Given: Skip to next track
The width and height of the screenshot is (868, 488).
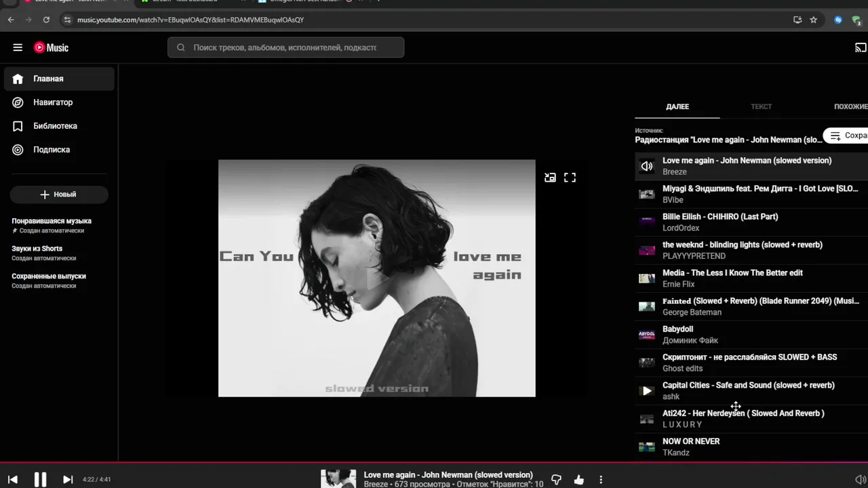Looking at the screenshot, I should pos(68,480).
